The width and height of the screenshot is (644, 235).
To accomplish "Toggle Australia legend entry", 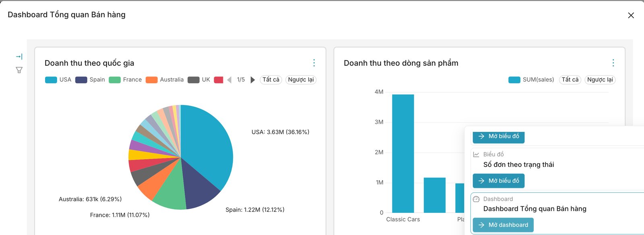I will coord(165,80).
